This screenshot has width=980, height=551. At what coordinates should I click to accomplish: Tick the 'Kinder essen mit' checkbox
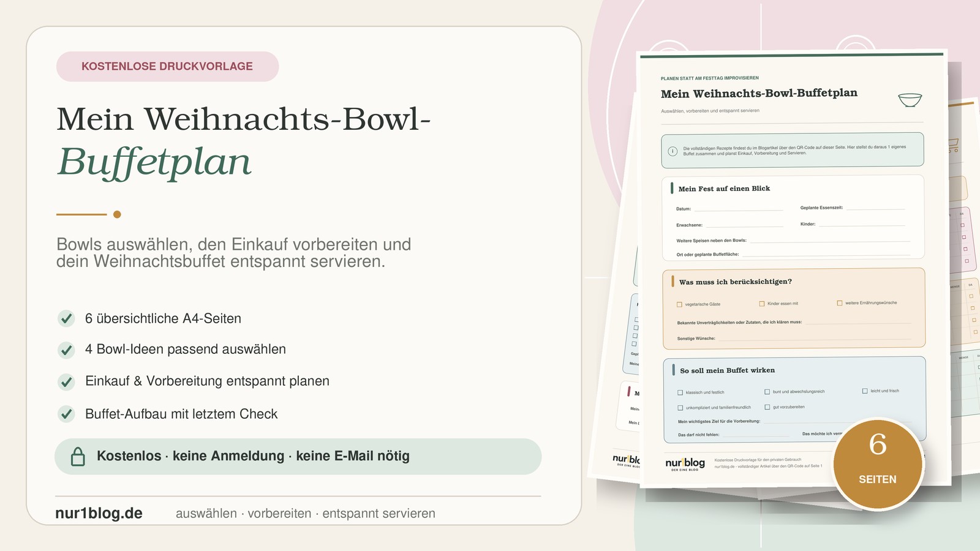click(762, 304)
